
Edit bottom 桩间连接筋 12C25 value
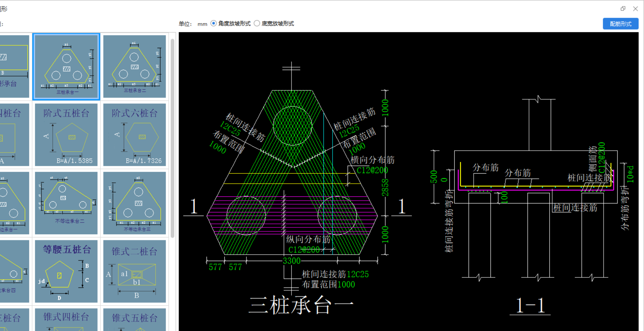[358, 274]
